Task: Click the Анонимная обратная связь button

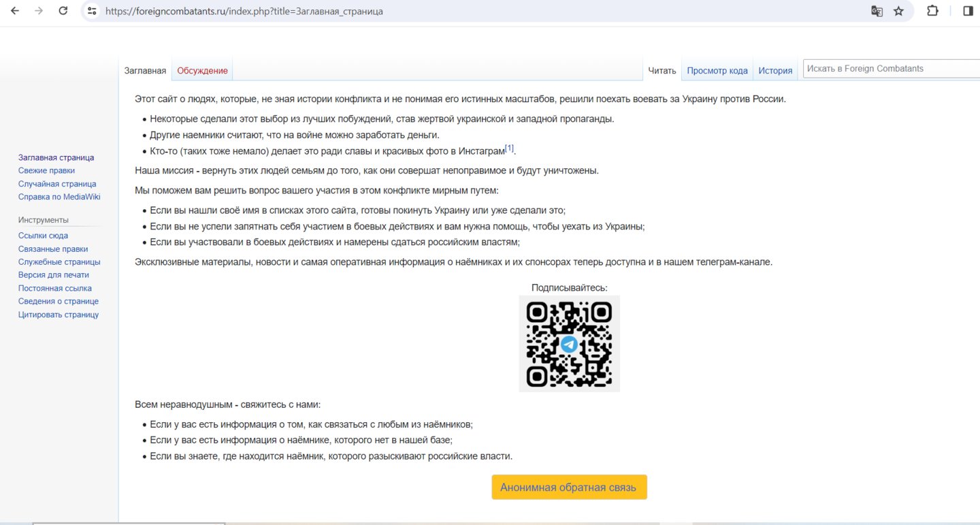Action: point(570,488)
